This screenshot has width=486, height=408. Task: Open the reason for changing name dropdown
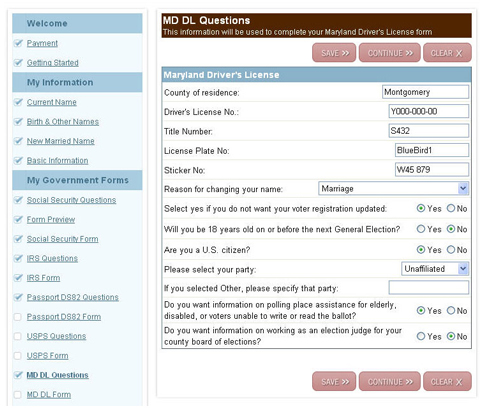[x=393, y=189]
